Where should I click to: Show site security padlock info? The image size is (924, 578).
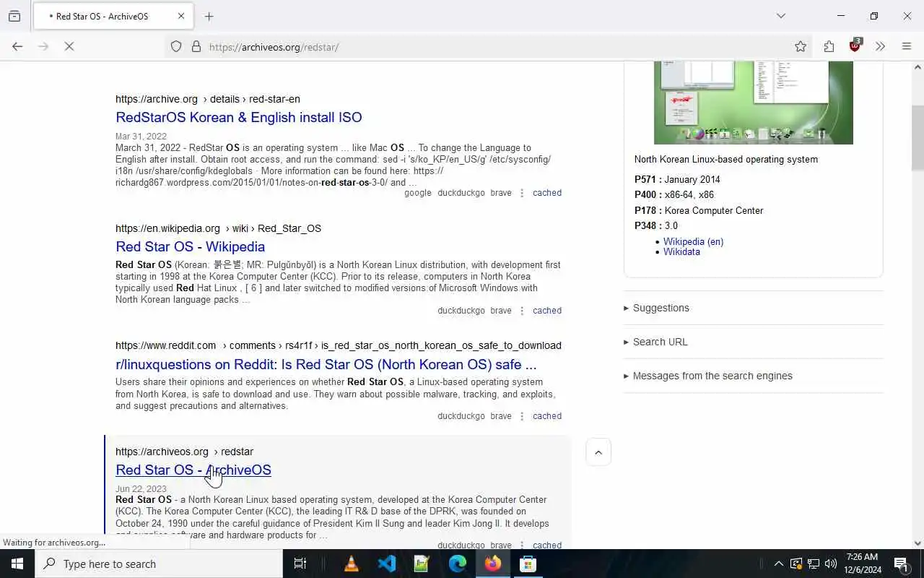pos(196,46)
